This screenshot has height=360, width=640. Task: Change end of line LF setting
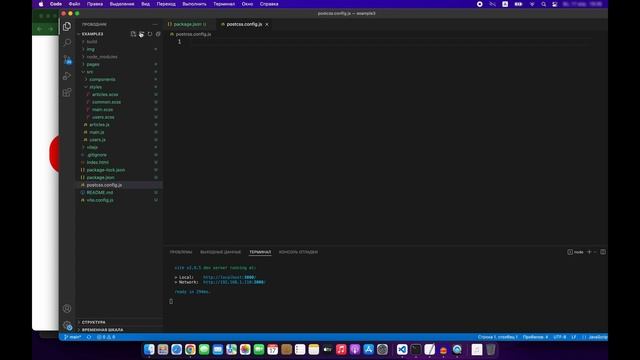(574, 337)
